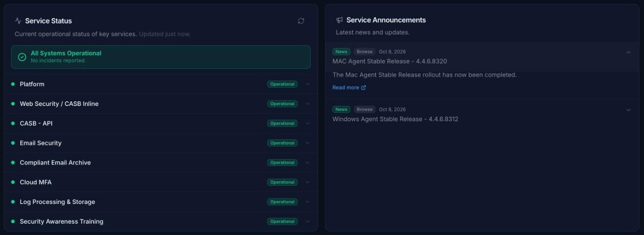Expand the Cloud MFA row chevron

tap(308, 182)
